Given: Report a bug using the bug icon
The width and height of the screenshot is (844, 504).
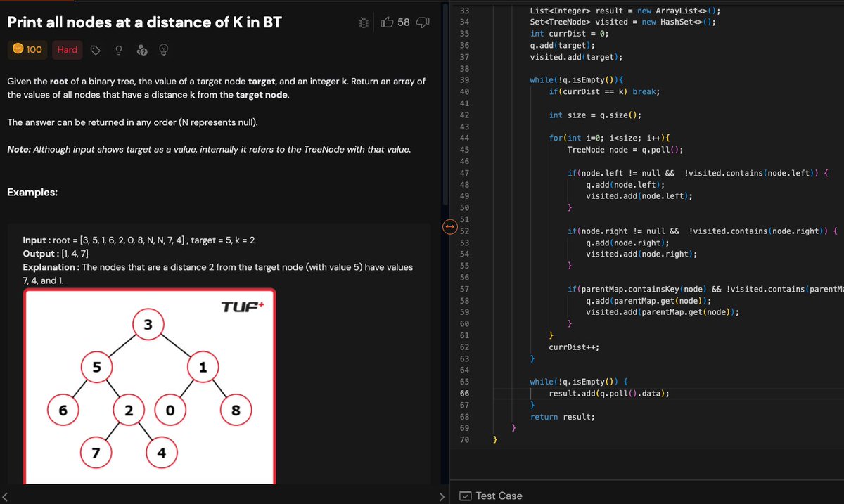Looking at the screenshot, I should [364, 22].
